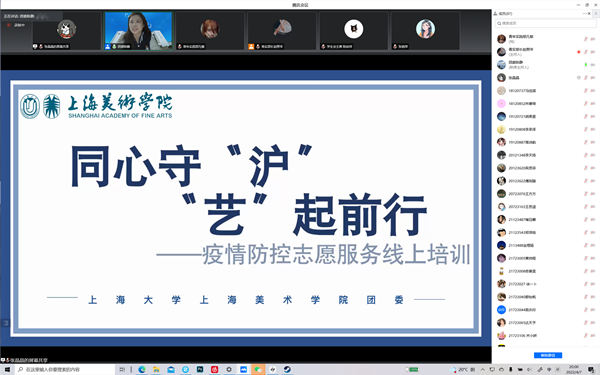Click the search members input field

(545, 23)
